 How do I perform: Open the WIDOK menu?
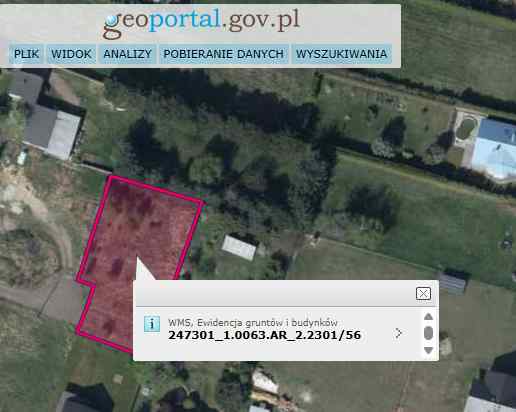click(x=71, y=54)
